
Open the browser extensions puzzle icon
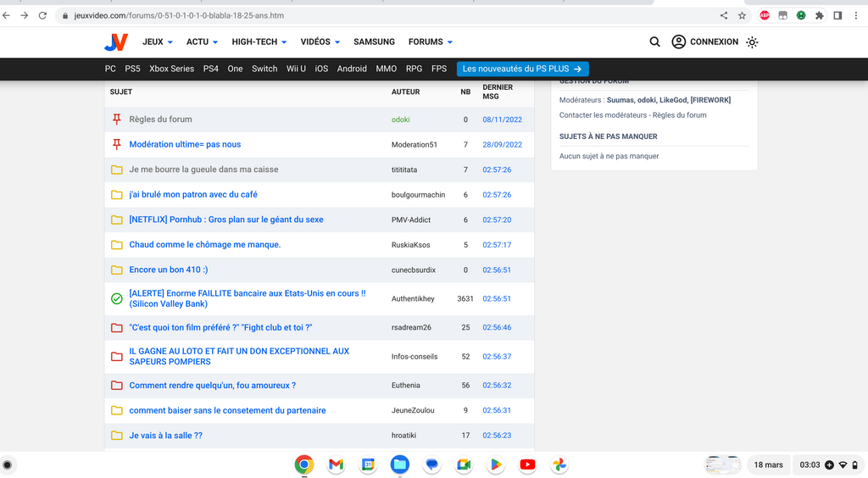click(x=819, y=15)
